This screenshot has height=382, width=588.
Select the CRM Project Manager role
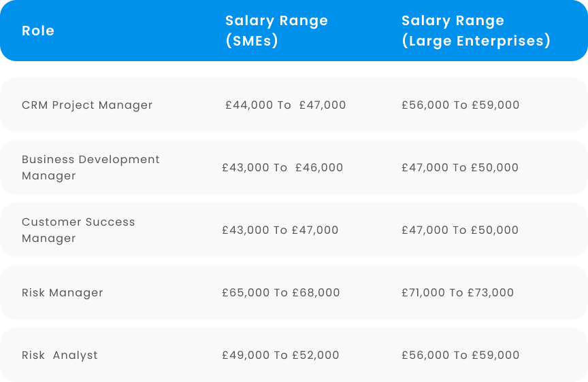[87, 105]
